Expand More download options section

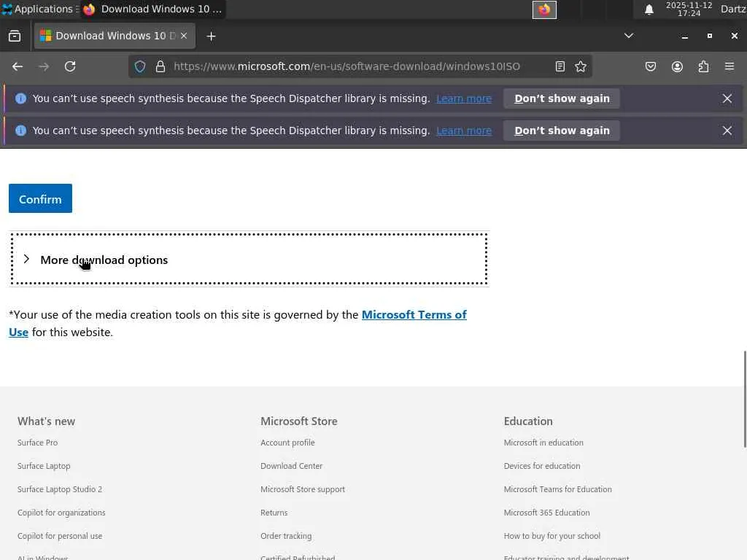(104, 260)
